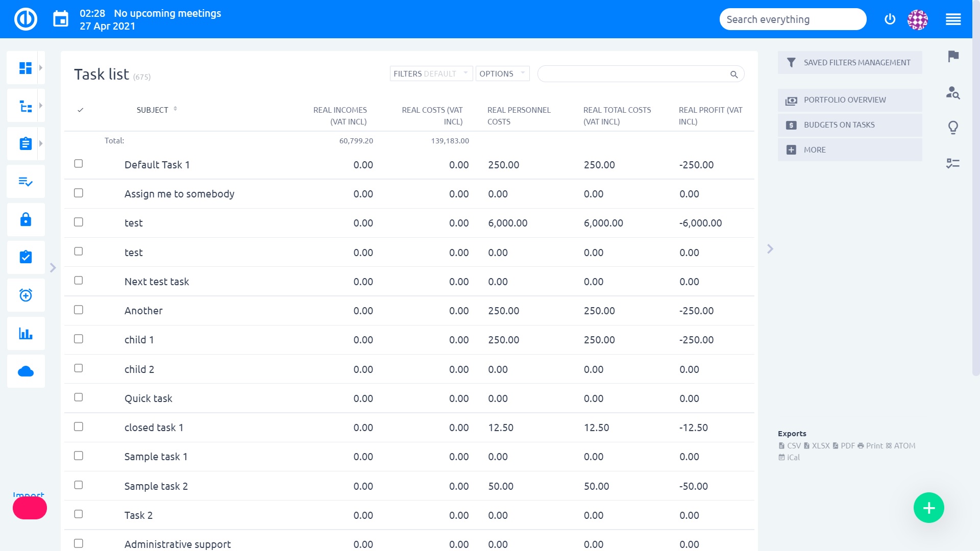Click the power icon in top bar
This screenshot has height=551, width=980.
click(890, 19)
